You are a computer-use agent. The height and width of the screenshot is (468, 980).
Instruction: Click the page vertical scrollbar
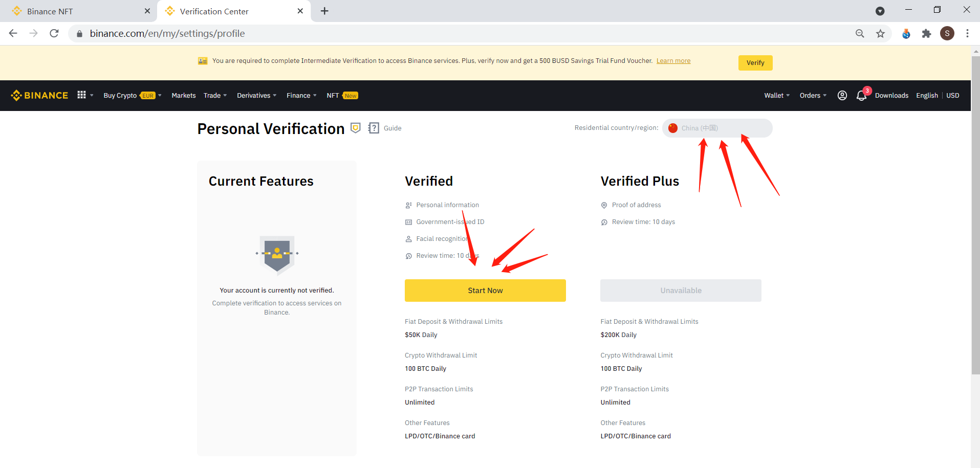click(x=975, y=215)
